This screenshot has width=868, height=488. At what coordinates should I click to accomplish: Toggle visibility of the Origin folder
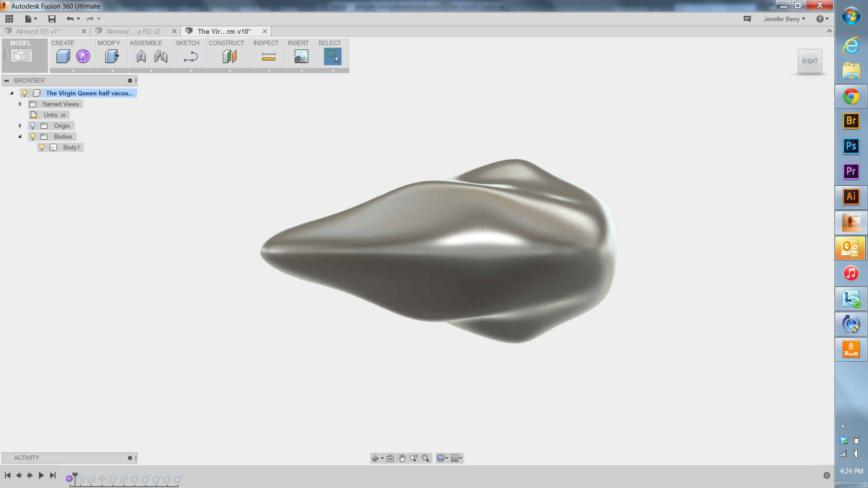pyautogui.click(x=33, y=126)
